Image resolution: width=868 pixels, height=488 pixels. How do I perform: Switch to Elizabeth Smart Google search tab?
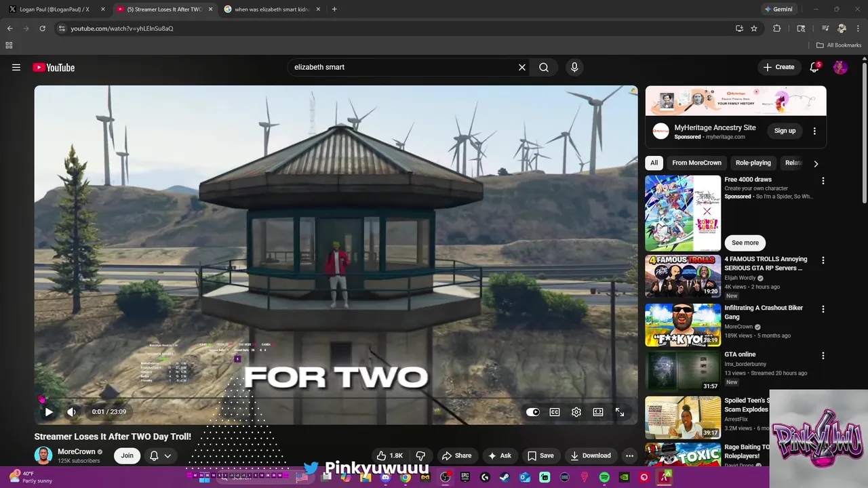point(273,9)
